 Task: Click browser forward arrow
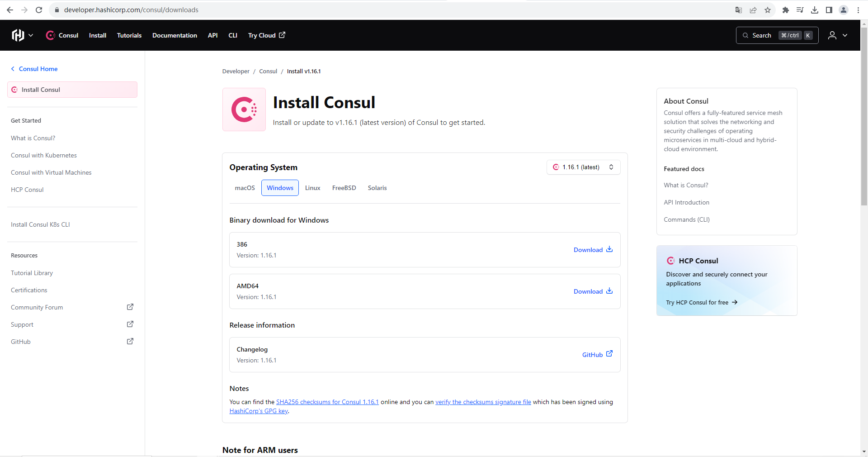click(x=24, y=10)
